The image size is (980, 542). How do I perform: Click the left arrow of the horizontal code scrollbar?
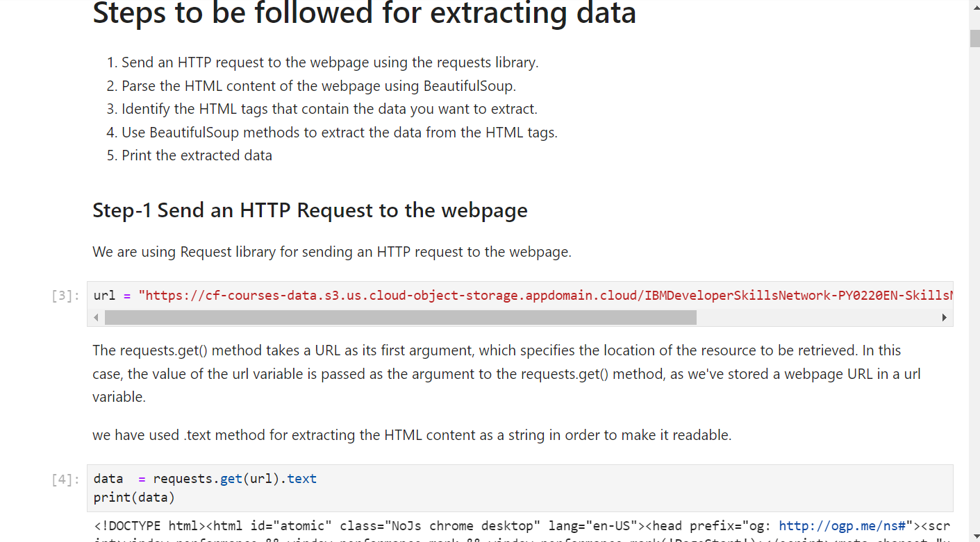[97, 318]
